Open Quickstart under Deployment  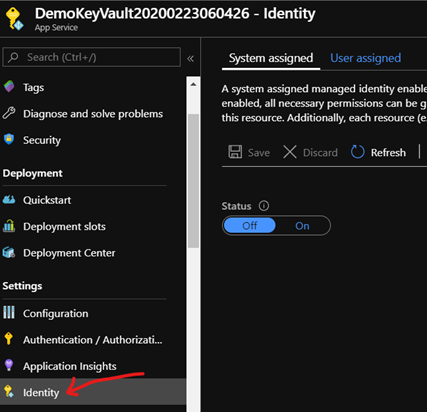47,200
